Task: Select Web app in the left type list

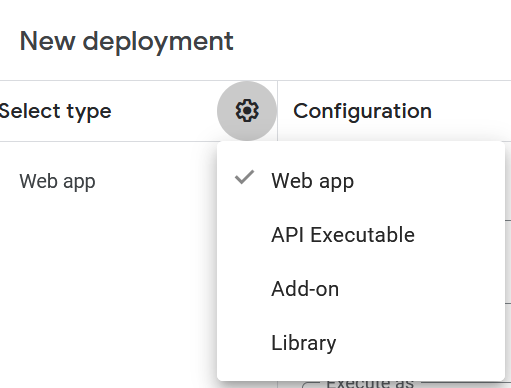Action: pyautogui.click(x=57, y=182)
